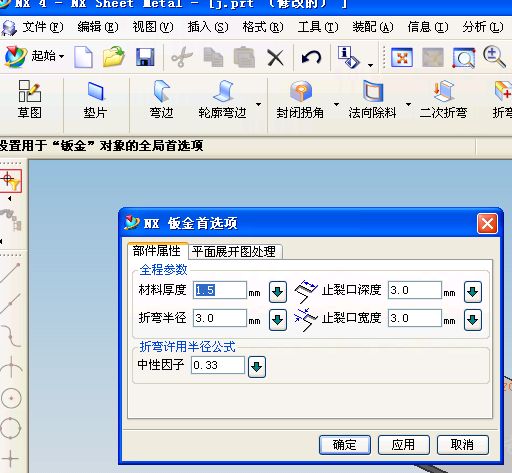Select the 封闭拐角 closed corner tool
This screenshot has height=473, width=512.
pyautogui.click(x=300, y=100)
